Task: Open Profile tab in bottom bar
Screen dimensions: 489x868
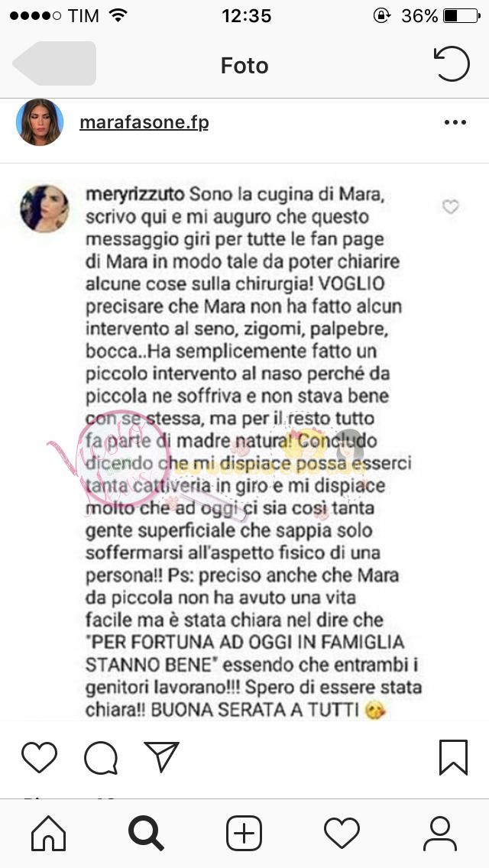Action: (x=439, y=833)
